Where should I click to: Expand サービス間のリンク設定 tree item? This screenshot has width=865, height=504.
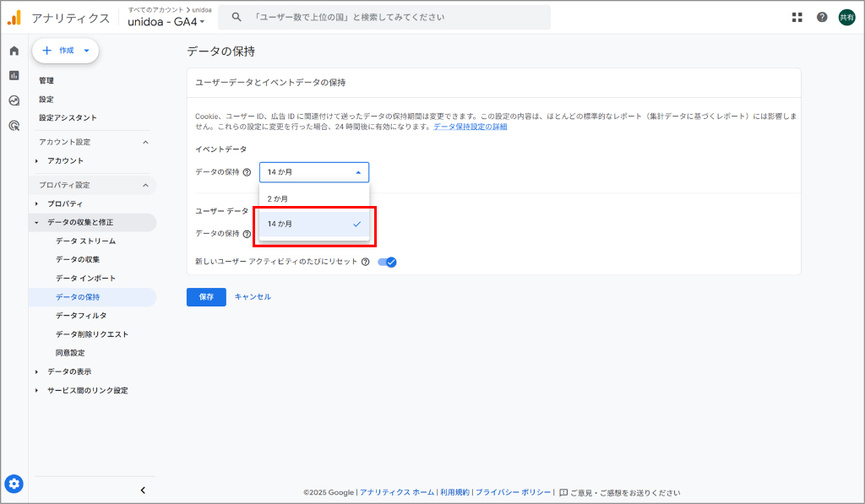(37, 390)
